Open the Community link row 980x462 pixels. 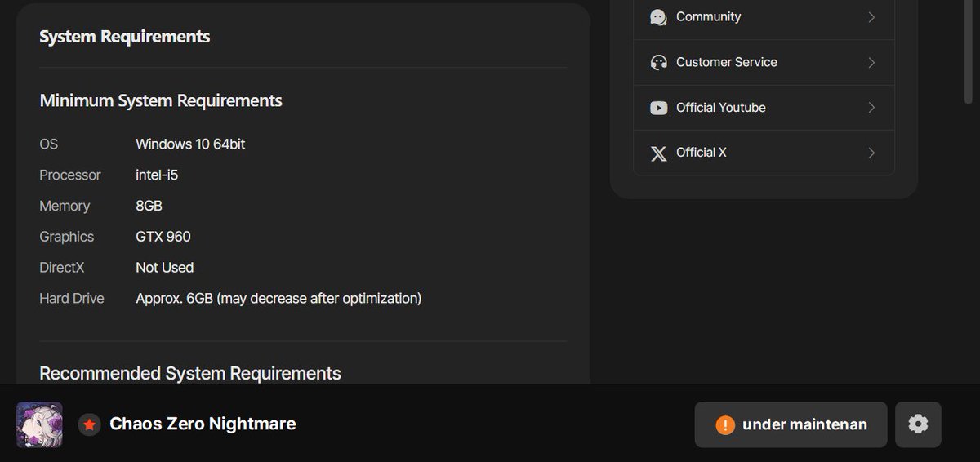click(x=764, y=17)
